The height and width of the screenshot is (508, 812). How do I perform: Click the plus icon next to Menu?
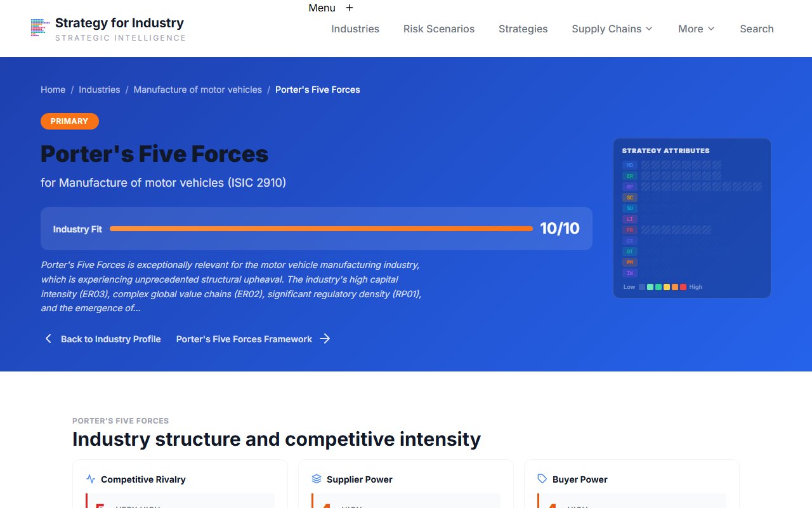[x=350, y=8]
